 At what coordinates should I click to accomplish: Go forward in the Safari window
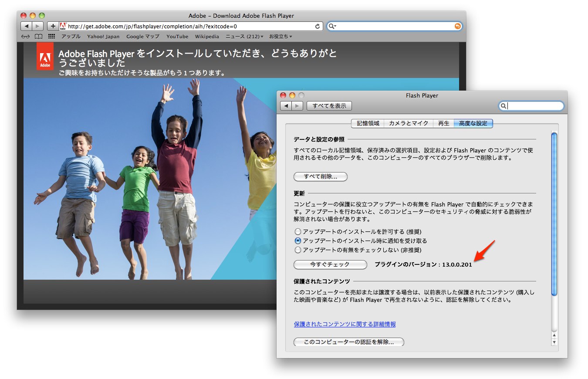[38, 26]
